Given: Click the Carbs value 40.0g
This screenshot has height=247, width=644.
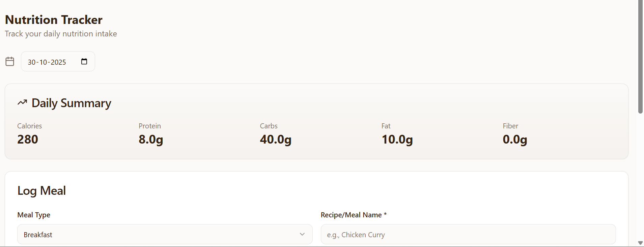Looking at the screenshot, I should click(x=275, y=139).
